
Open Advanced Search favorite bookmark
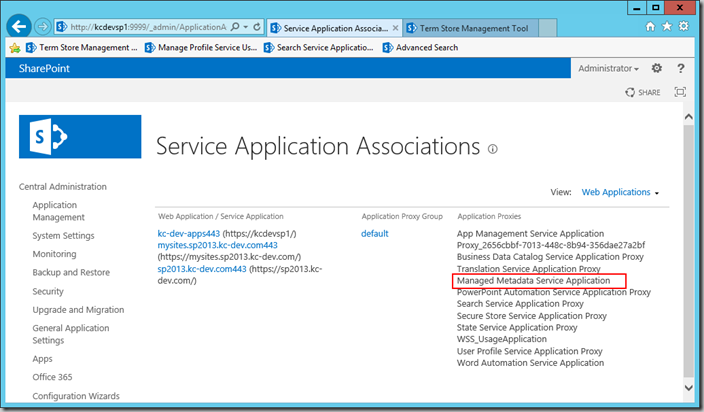(421, 48)
